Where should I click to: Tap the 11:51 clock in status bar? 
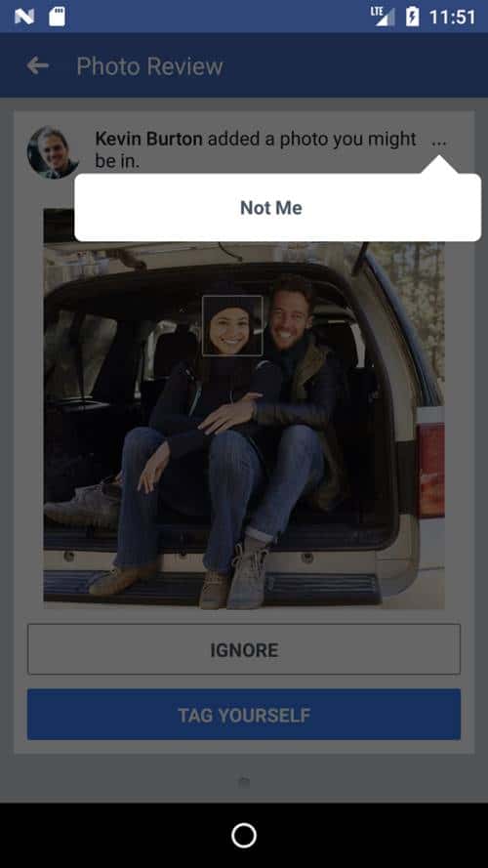452,18
